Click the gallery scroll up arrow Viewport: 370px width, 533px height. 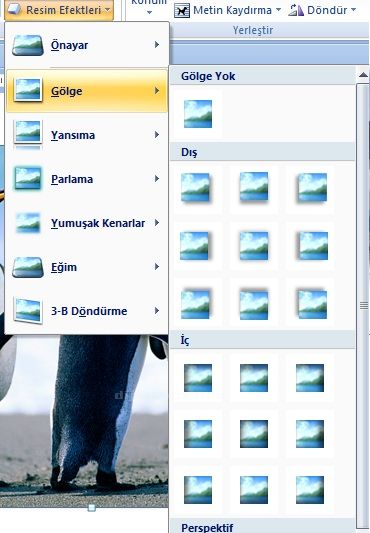coord(363,75)
